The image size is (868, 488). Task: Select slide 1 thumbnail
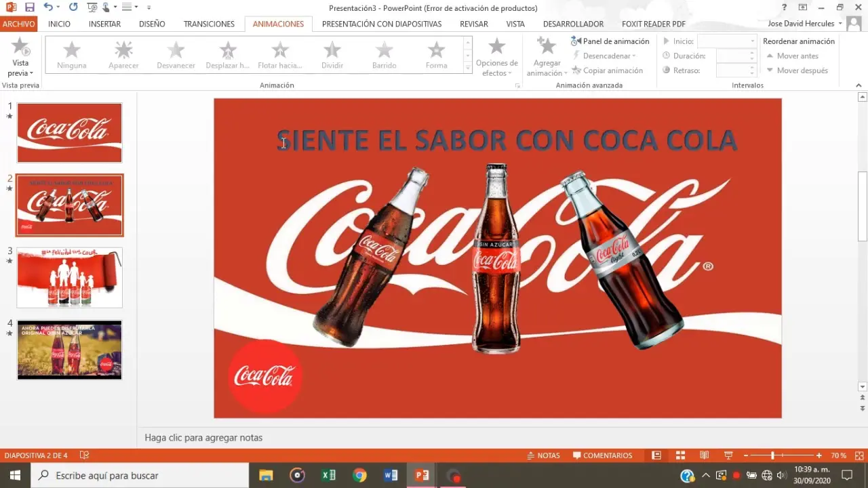pyautogui.click(x=69, y=132)
